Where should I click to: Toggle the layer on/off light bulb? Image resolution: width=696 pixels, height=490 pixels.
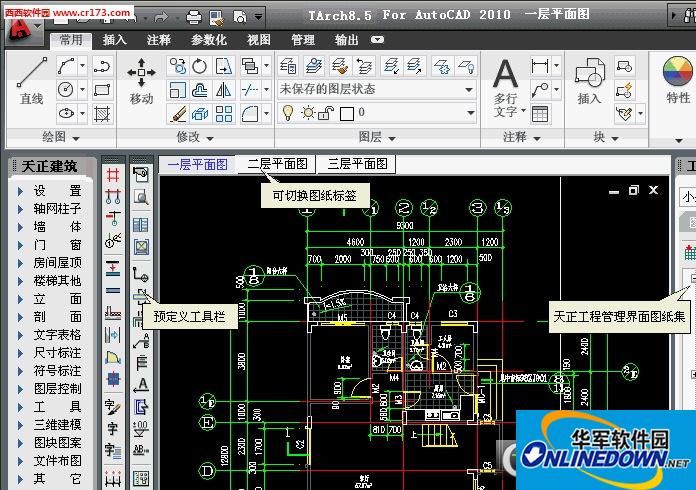[288, 113]
